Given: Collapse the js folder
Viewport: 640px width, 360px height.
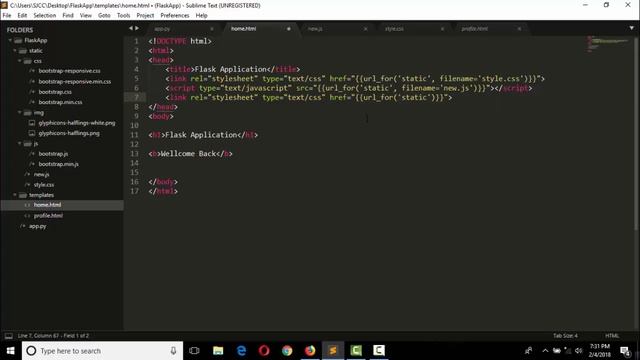Looking at the screenshot, I should (20, 143).
